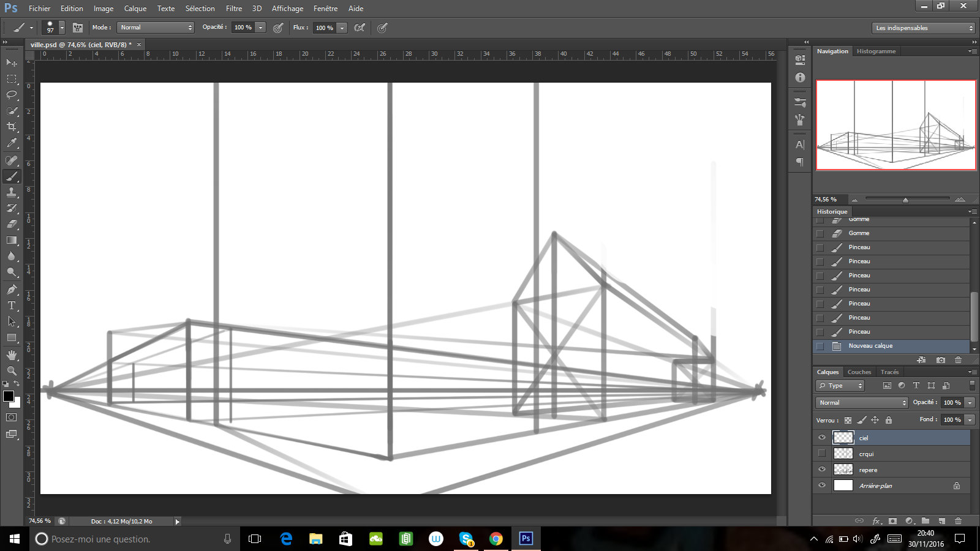Viewport: 980px width, 551px height.
Task: Select the Move tool
Action: pos(12,63)
